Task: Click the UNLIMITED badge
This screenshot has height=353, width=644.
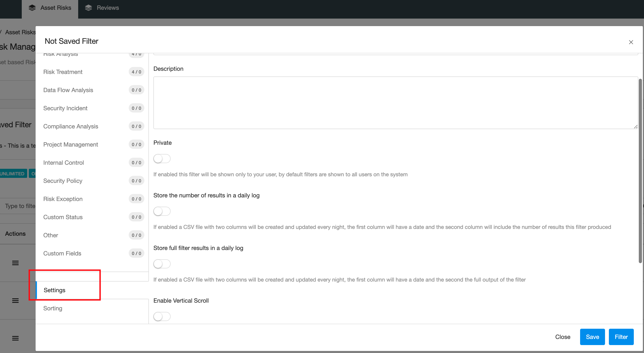Action: [12, 174]
